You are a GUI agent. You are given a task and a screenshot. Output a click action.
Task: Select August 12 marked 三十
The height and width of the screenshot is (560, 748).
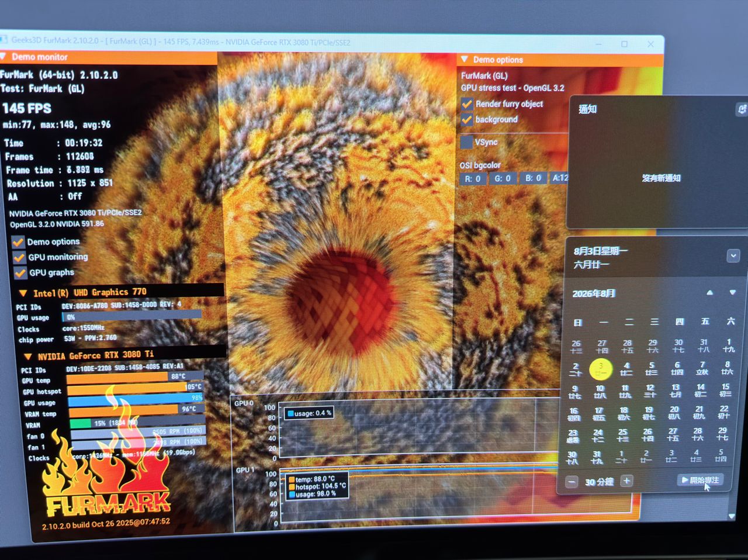click(650, 390)
